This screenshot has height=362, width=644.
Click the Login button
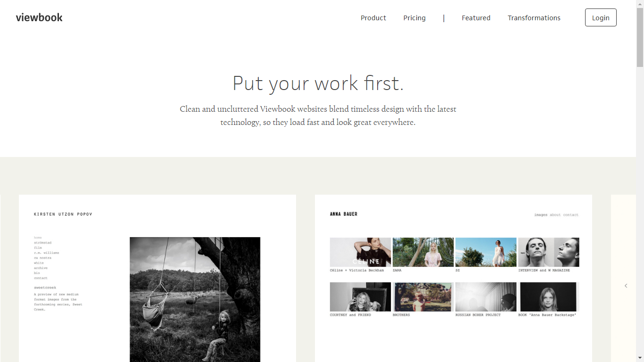pyautogui.click(x=601, y=17)
